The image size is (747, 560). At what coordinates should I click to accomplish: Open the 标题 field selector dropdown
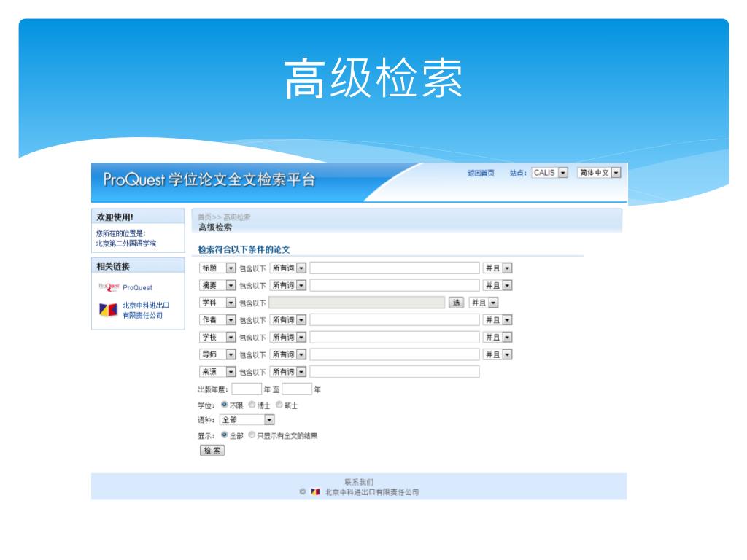point(217,268)
